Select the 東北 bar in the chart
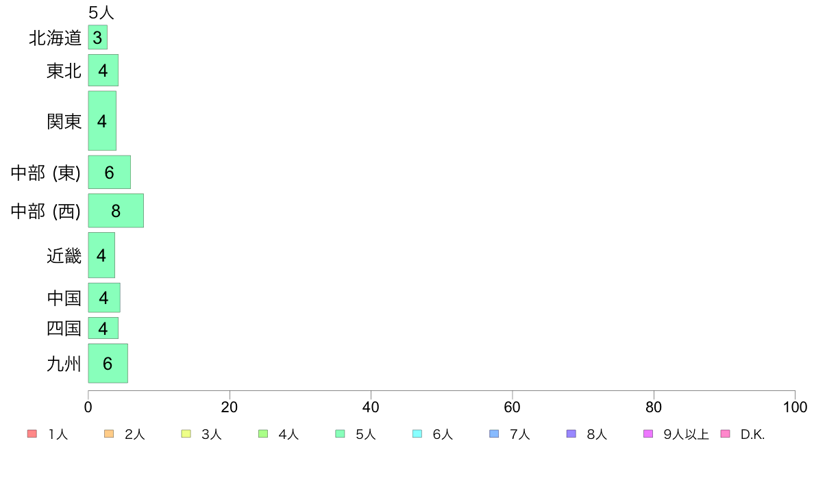 [103, 70]
